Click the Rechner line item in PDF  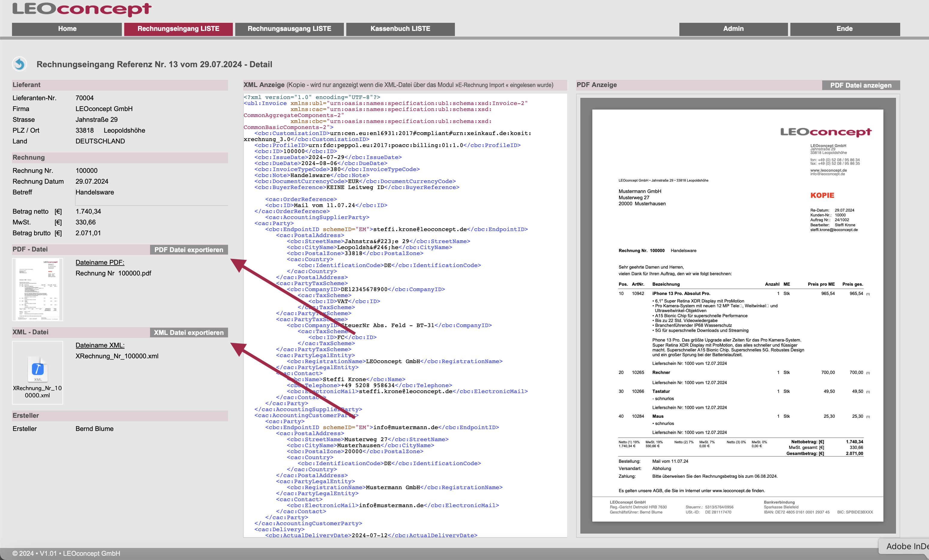661,372
